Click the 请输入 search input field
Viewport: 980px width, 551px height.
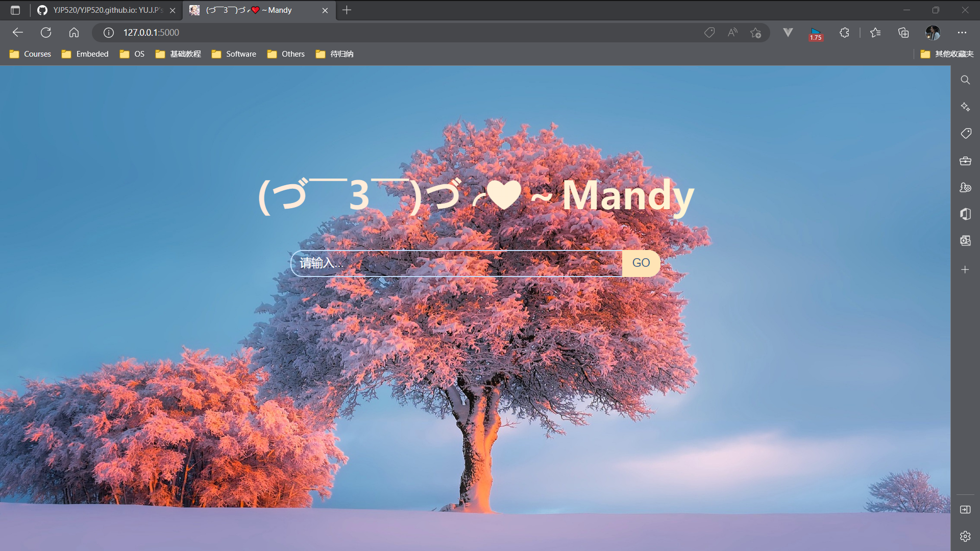pyautogui.click(x=457, y=263)
